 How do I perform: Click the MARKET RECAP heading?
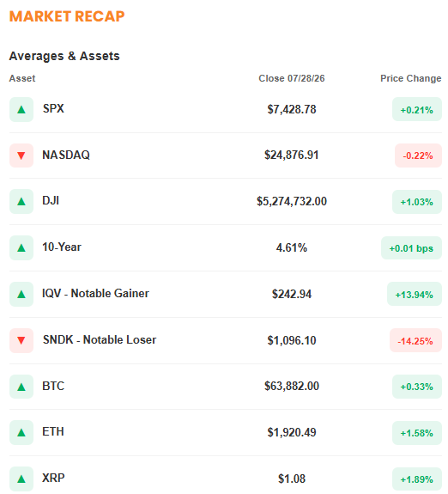pyautogui.click(x=67, y=16)
